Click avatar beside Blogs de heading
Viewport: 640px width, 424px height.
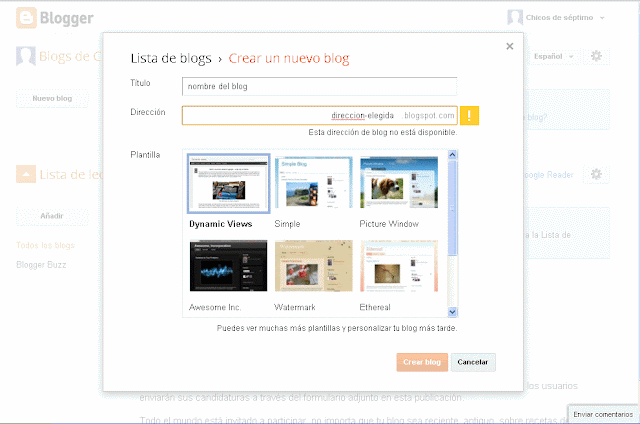[26, 56]
